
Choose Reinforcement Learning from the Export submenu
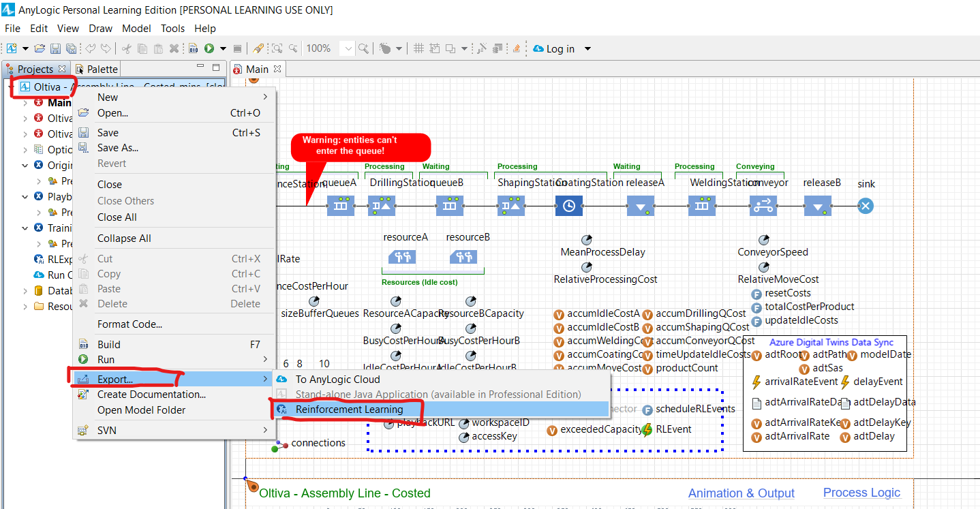[x=440, y=410]
